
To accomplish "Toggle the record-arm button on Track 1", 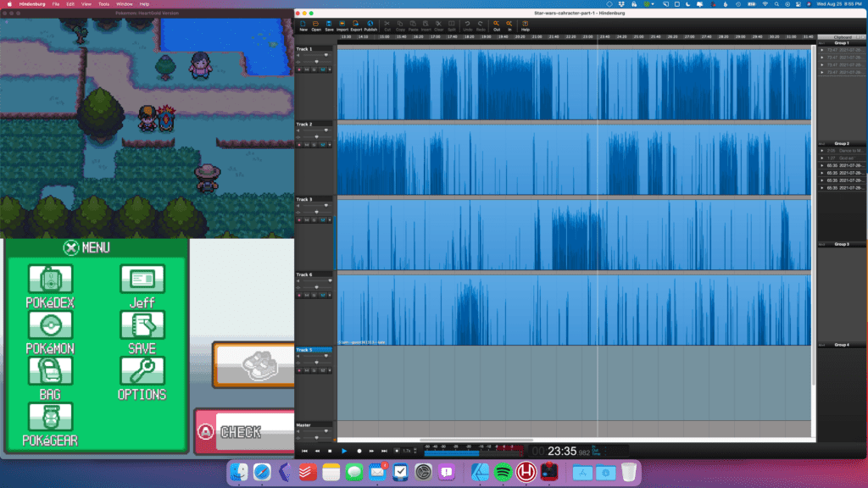I will pos(299,69).
